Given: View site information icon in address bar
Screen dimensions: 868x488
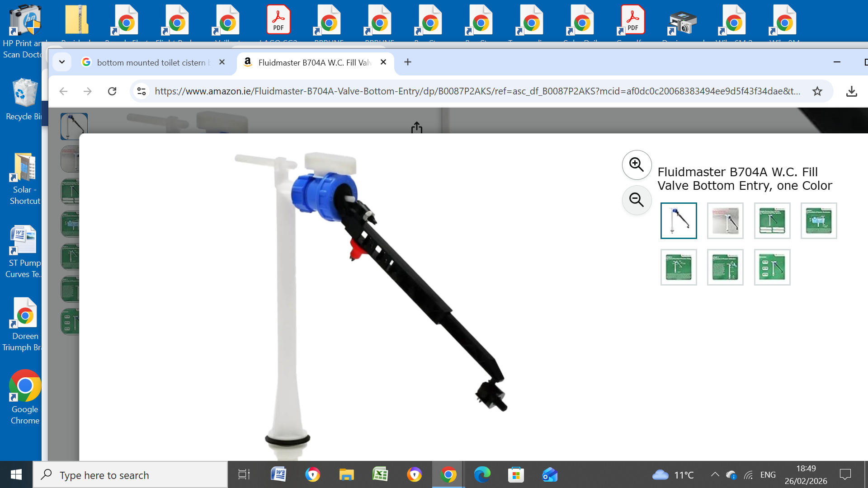Looking at the screenshot, I should pyautogui.click(x=142, y=91).
